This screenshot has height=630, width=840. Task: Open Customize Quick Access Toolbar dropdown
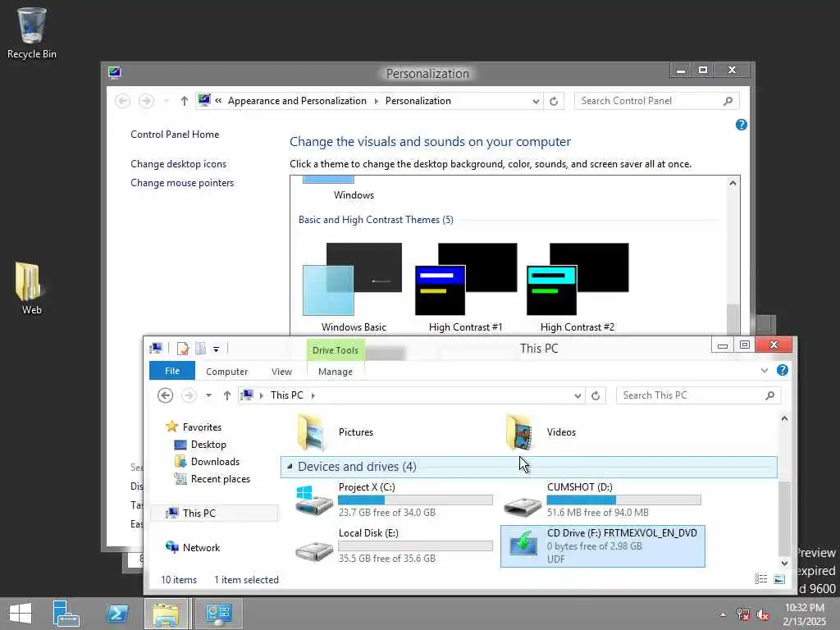point(216,349)
